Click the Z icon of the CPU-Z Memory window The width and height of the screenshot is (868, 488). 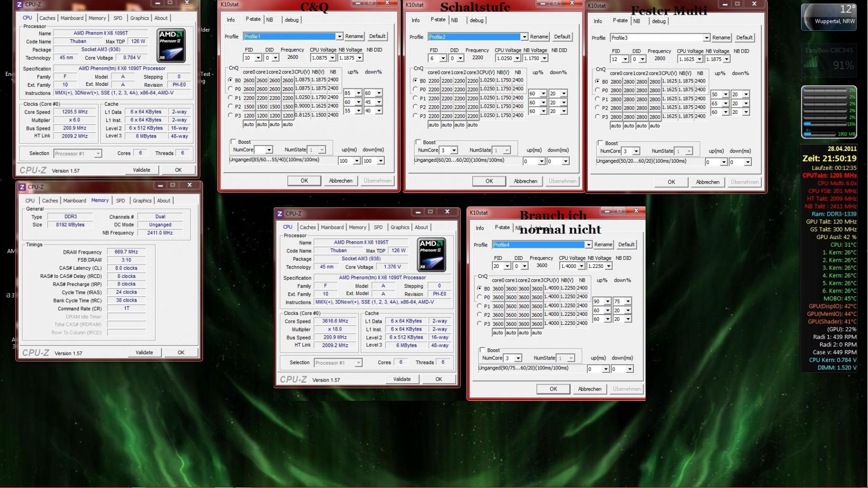22,187
